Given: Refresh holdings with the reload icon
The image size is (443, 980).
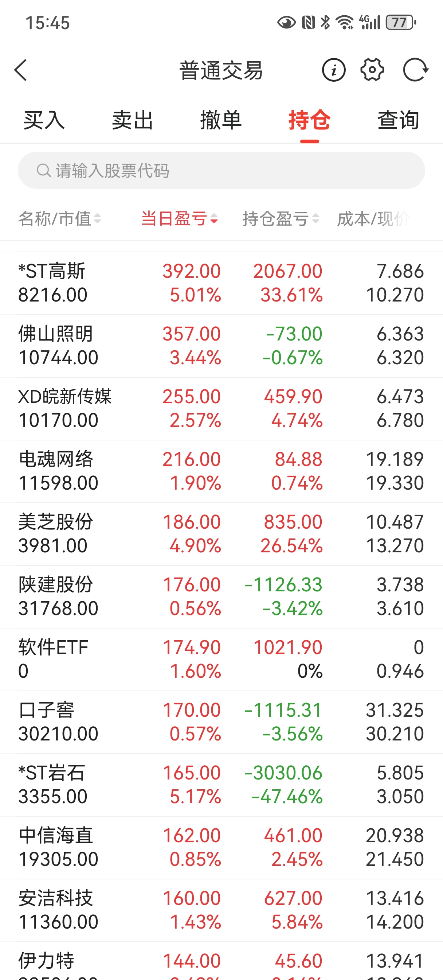Looking at the screenshot, I should point(415,70).
